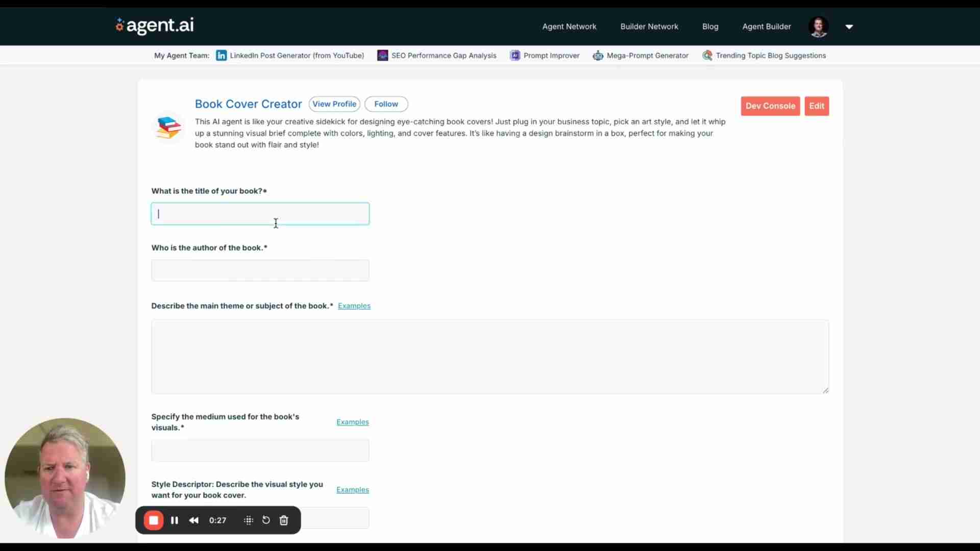Open the Agent Network menu
Screen dimensions: 980x551
(x=569, y=27)
